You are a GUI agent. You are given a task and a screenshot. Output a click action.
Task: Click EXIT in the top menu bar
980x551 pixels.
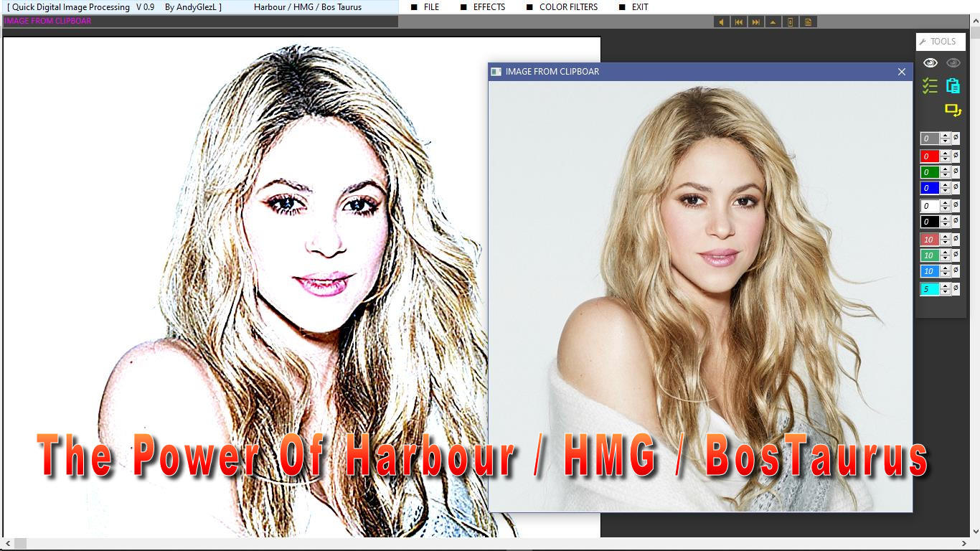point(640,7)
